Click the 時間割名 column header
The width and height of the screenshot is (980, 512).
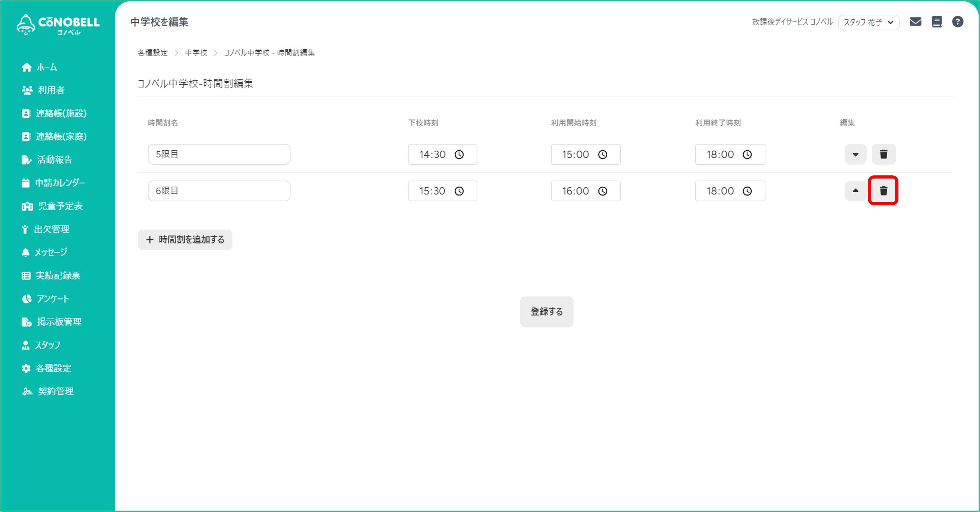click(x=163, y=123)
